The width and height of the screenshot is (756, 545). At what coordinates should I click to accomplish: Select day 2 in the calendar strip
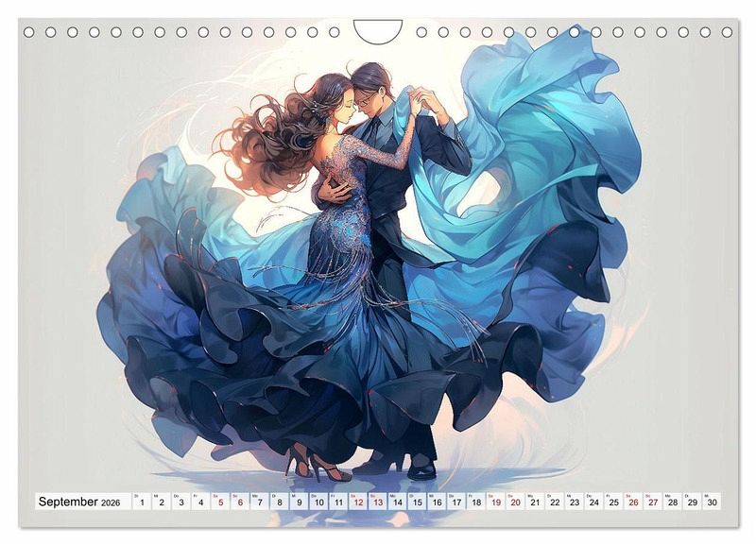pos(162,502)
